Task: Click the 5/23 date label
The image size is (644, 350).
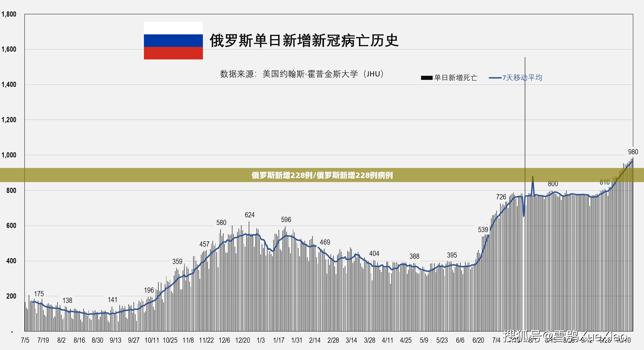Action: (442, 340)
